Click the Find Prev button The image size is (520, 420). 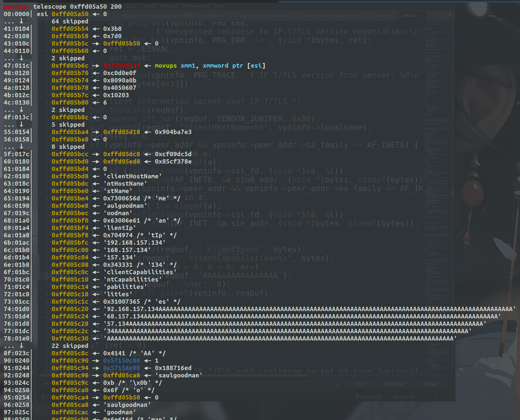pyautogui.click(x=395, y=384)
